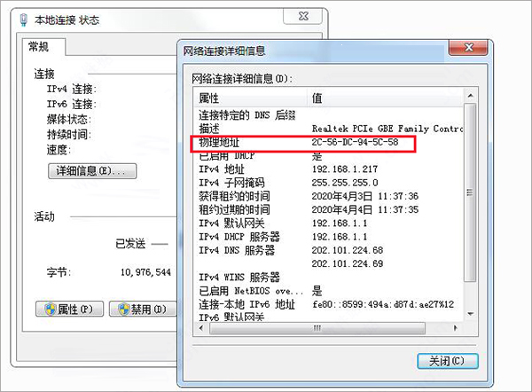532x392 pixels.
Task: Click 速度 label in status window
Action: click(59, 150)
